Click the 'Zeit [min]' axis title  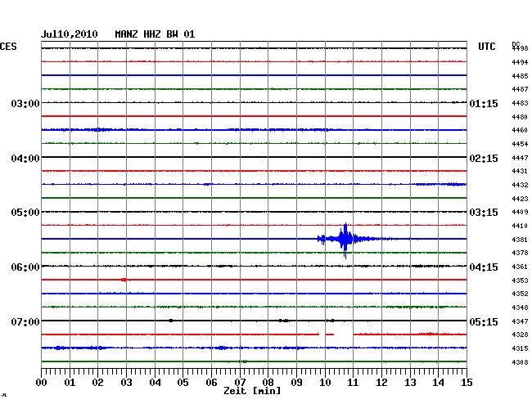[252, 391]
